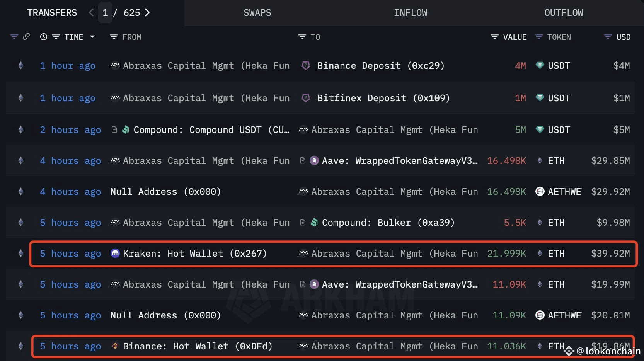
Task: Switch to the SWAPS tab
Action: coord(257,12)
